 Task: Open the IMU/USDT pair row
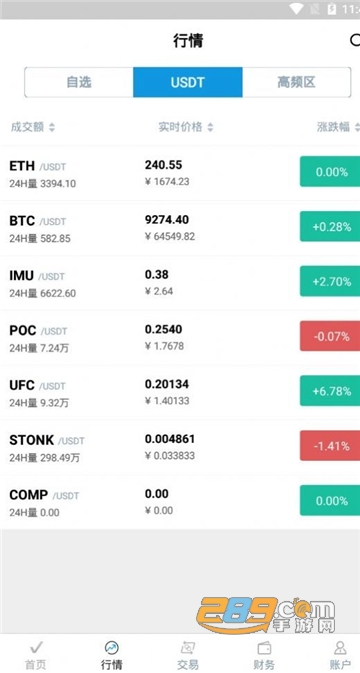(180, 282)
